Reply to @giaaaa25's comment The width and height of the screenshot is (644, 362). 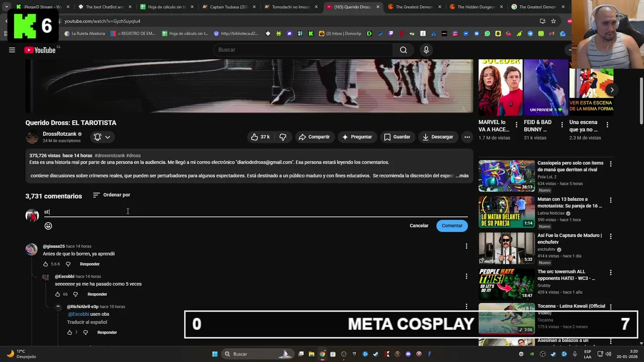pyautogui.click(x=90, y=264)
